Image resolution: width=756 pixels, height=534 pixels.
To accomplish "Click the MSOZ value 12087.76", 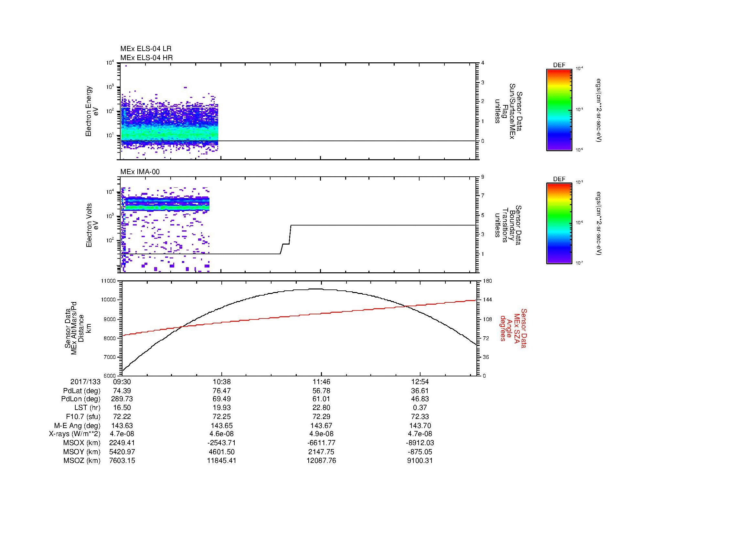I will [321, 461].
